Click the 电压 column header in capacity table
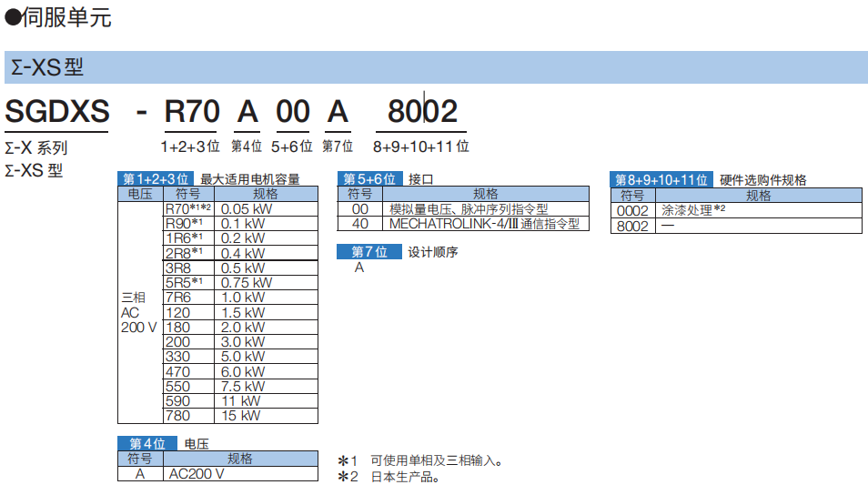Viewport: 868px width, 495px height. 140,194
